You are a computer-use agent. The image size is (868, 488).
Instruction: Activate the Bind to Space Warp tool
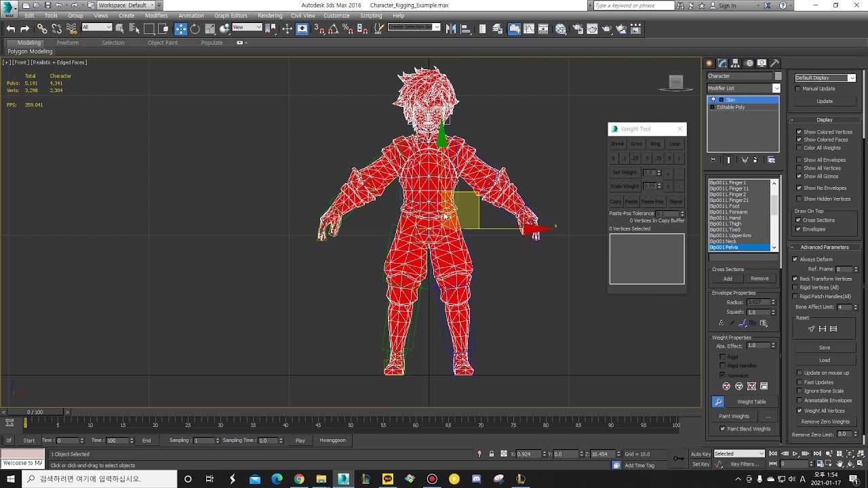pyautogui.click(x=71, y=28)
